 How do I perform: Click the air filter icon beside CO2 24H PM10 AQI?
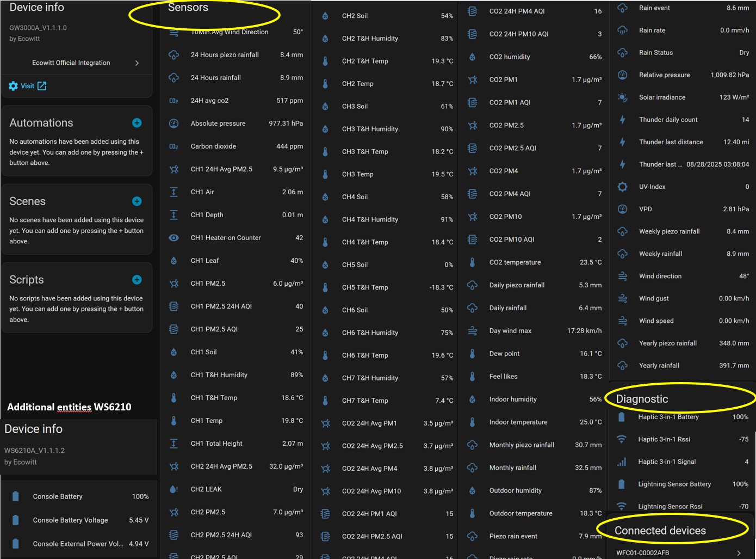(x=473, y=34)
